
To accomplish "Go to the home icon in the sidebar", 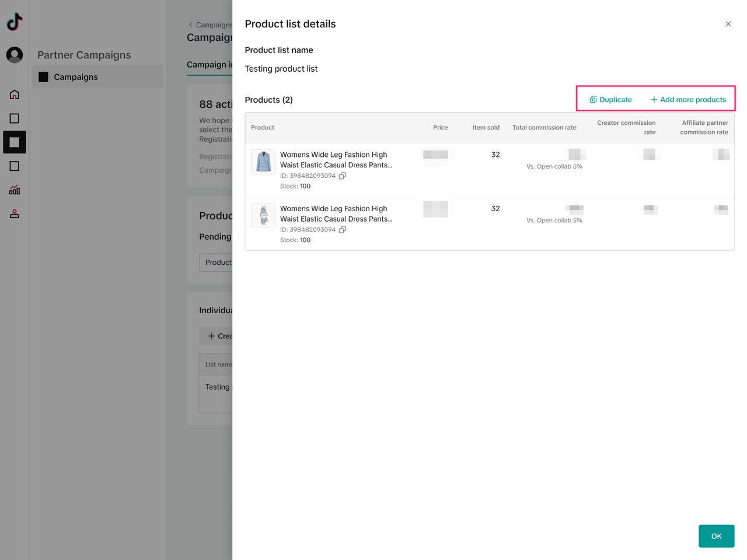I will (x=15, y=94).
